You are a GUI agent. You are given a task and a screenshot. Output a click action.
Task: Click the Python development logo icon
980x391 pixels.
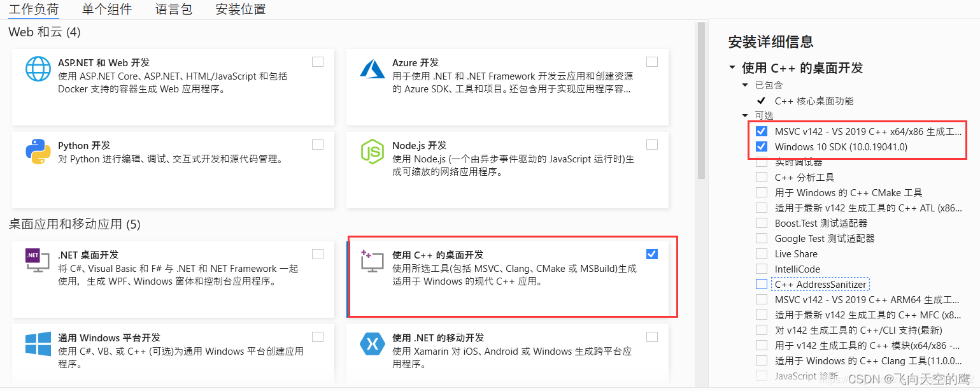(x=38, y=152)
